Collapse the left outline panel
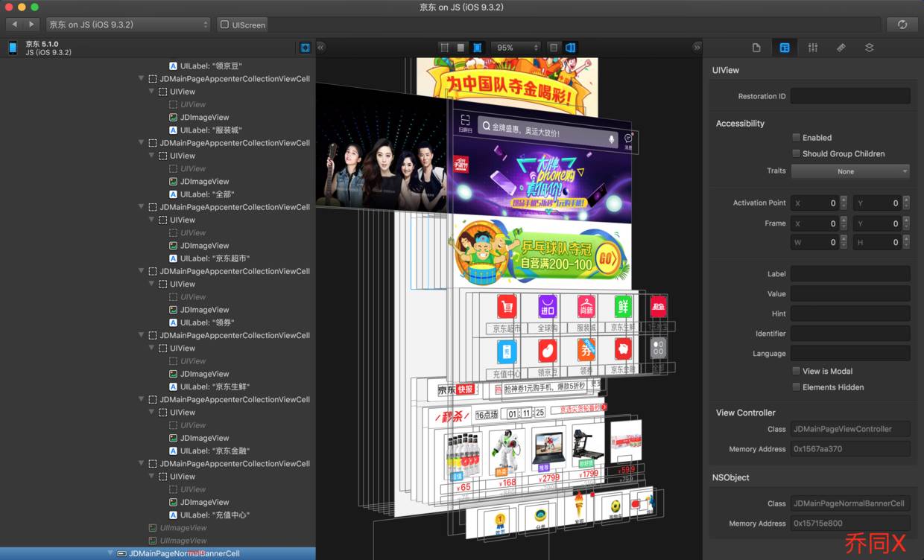The height and width of the screenshot is (560, 924). 320,47
